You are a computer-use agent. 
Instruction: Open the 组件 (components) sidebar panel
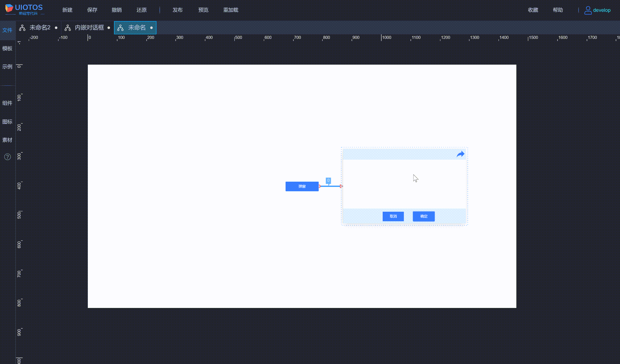point(7,103)
